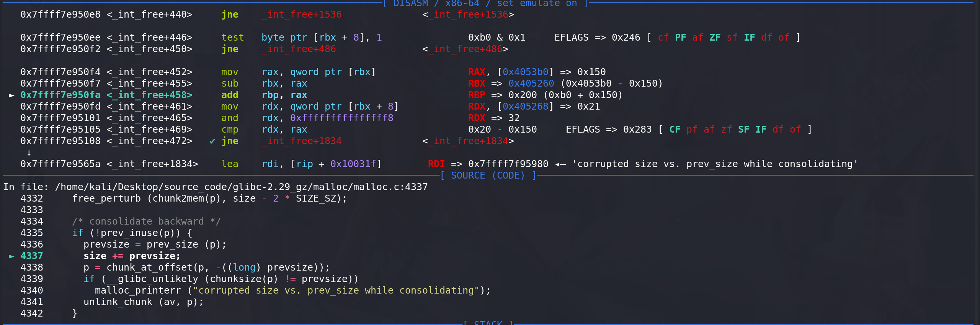The height and width of the screenshot is (325, 980).
Task: Click the highlighted 'add' mnemonic
Action: click(x=230, y=95)
